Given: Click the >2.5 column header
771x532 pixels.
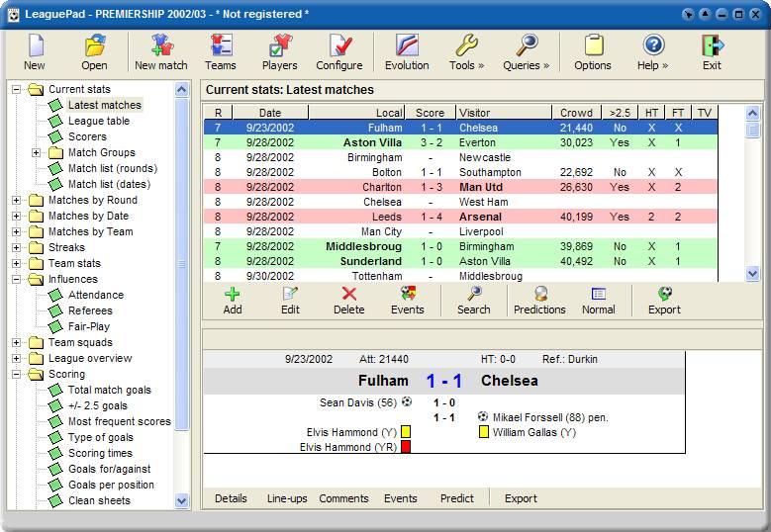Looking at the screenshot, I should point(620,113).
